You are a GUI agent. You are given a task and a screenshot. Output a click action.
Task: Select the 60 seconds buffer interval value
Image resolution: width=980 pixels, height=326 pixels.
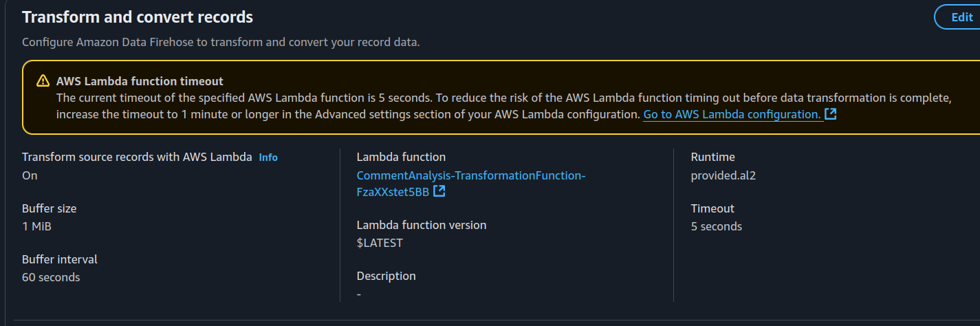point(51,277)
